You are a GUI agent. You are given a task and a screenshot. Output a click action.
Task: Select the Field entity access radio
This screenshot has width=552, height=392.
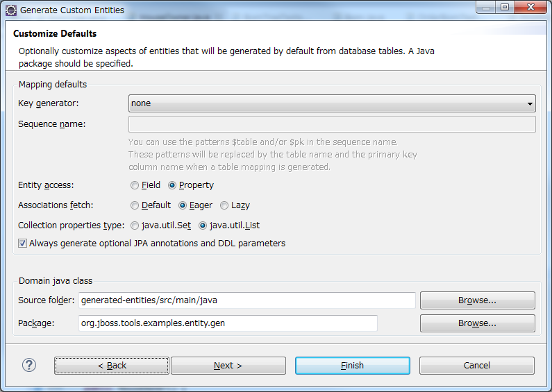pos(135,185)
